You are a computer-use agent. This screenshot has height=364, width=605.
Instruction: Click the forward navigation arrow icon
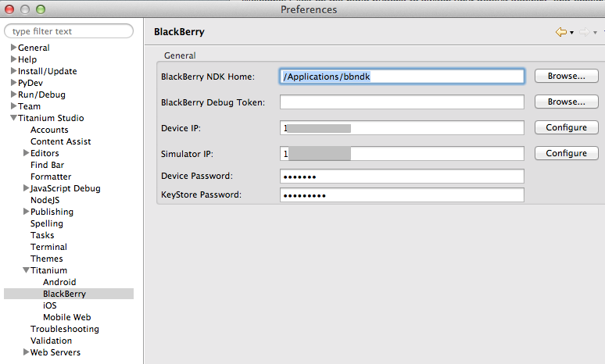click(585, 32)
